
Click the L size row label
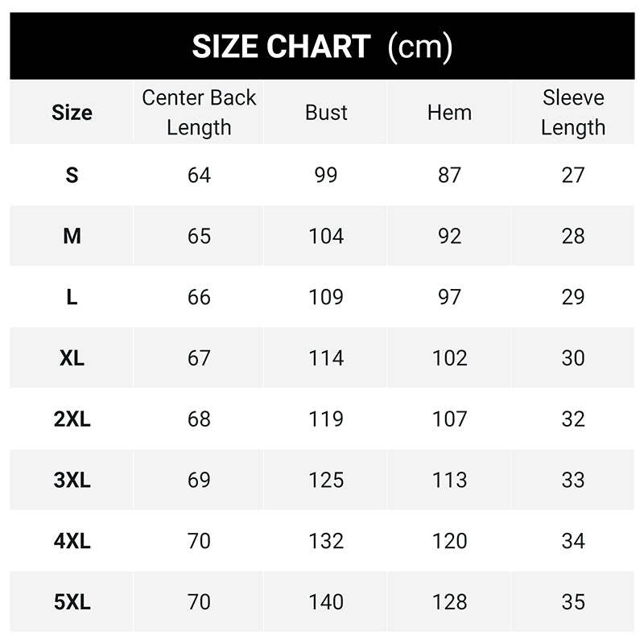click(x=72, y=297)
